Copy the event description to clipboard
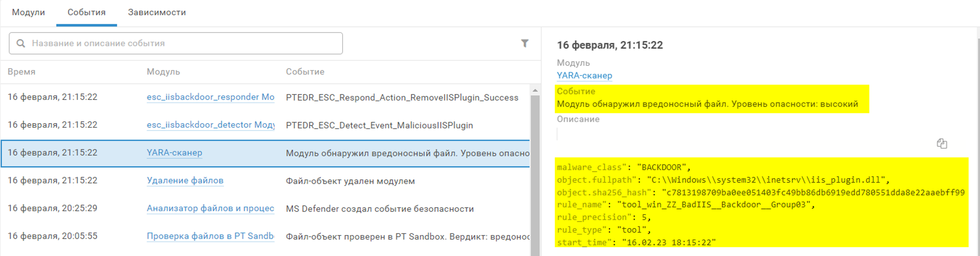 click(942, 144)
